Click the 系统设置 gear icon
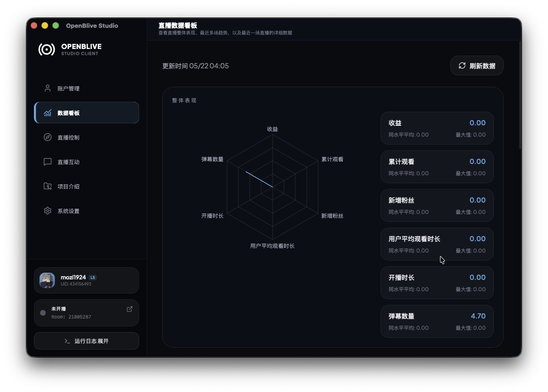548x392 pixels. pyautogui.click(x=48, y=211)
